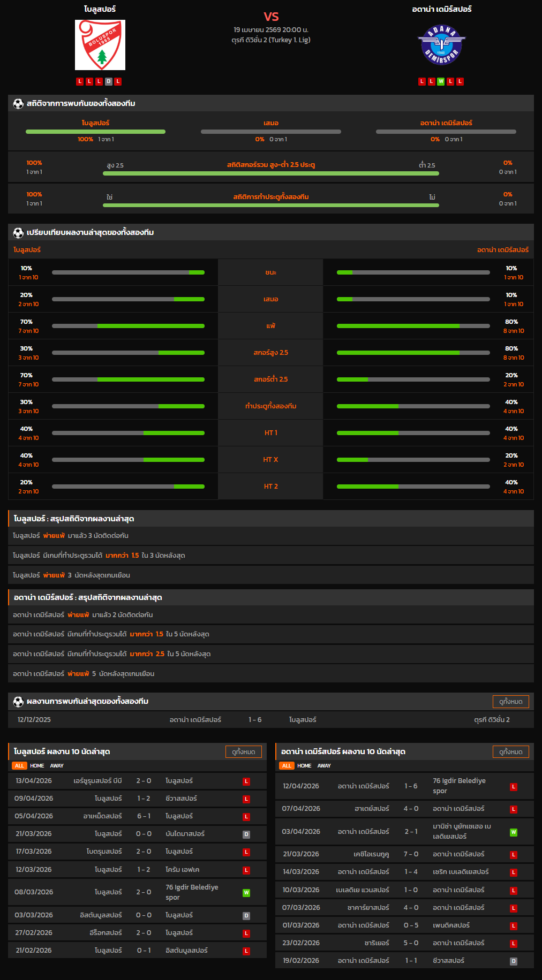Open the 13/04/2026 Erzurumspor vs Boluspor match row
This screenshot has height=980, width=542.
point(137,781)
